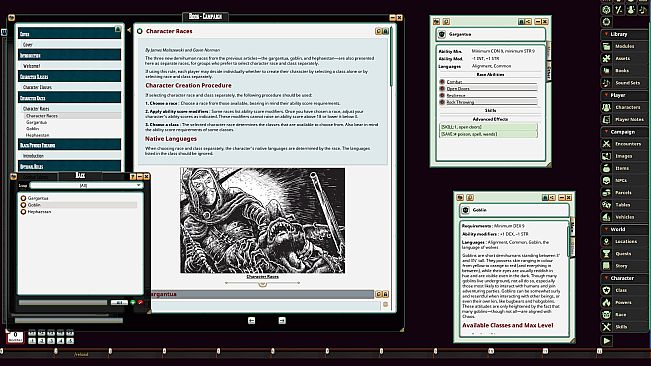Click the lock icon on the Gargantua section bar
The image size is (651, 366).
point(385,294)
